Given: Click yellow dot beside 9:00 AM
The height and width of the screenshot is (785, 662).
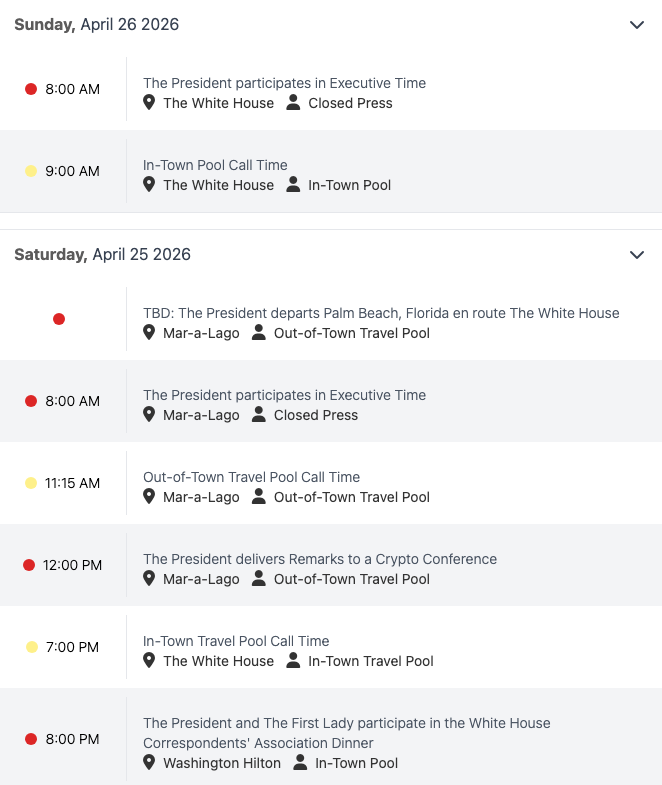Looking at the screenshot, I should pyautogui.click(x=31, y=171).
